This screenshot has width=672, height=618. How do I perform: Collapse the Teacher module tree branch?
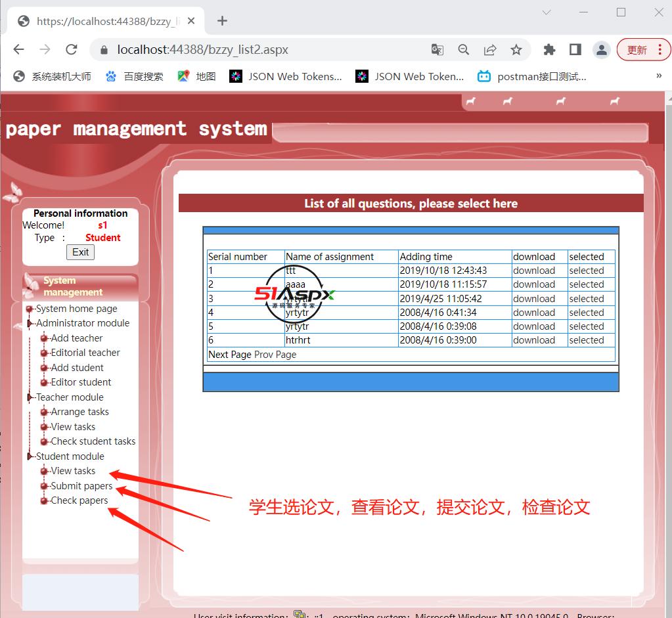29,397
